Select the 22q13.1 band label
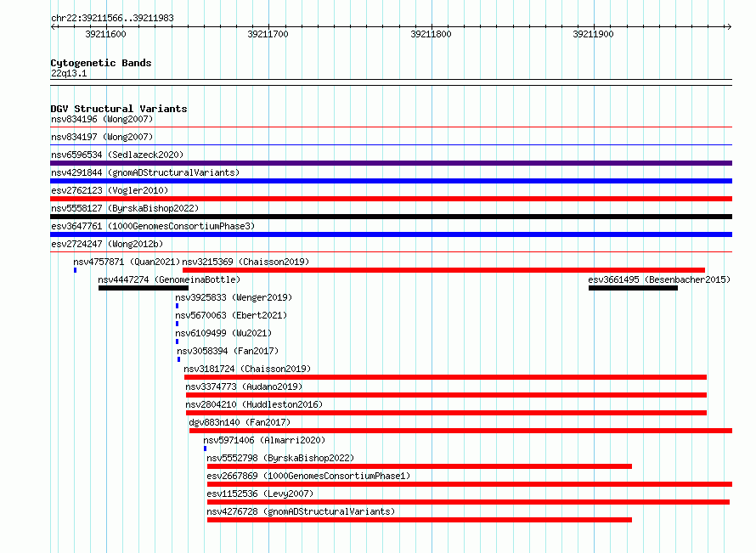Image resolution: width=756 pixels, height=553 pixels. click(69, 73)
